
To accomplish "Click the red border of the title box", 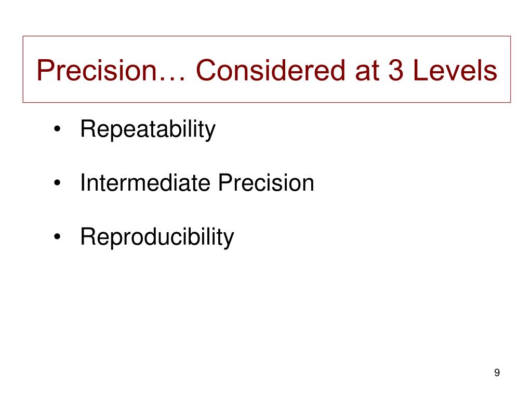I will 267,36.
